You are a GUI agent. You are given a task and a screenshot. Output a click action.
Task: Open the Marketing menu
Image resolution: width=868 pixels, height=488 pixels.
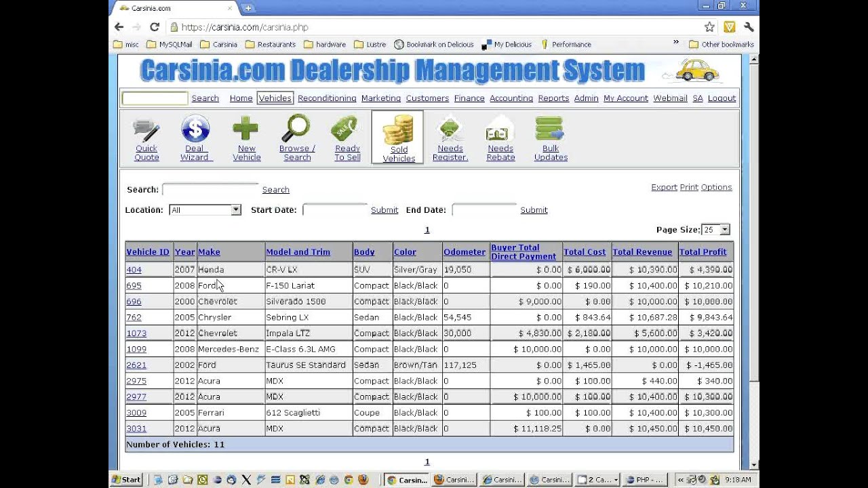(x=381, y=98)
